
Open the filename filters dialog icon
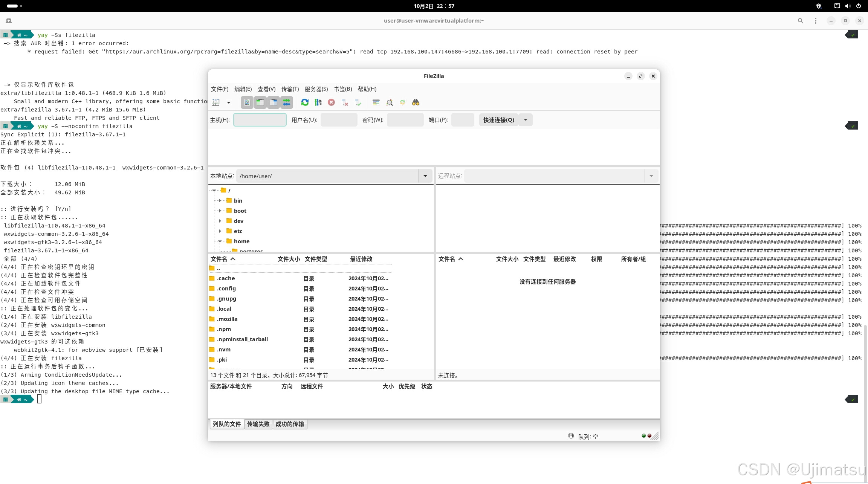[376, 102]
